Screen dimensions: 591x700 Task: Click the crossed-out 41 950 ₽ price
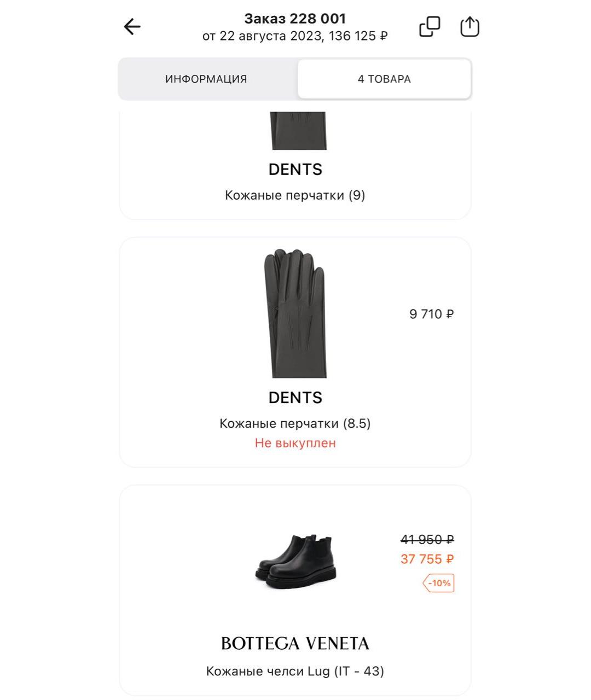click(427, 540)
